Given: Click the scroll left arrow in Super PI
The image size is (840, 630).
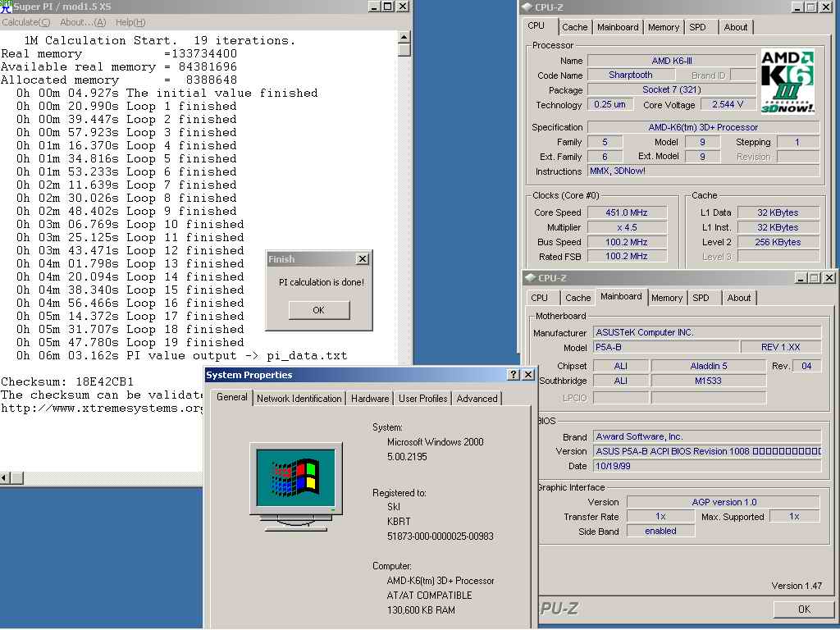Looking at the screenshot, I should (x=6, y=477).
